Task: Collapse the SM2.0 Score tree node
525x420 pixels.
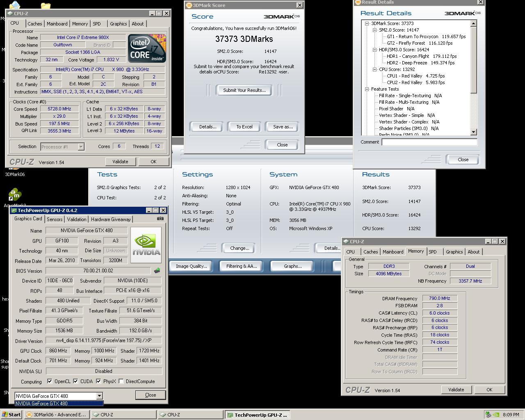Action: 374,30
